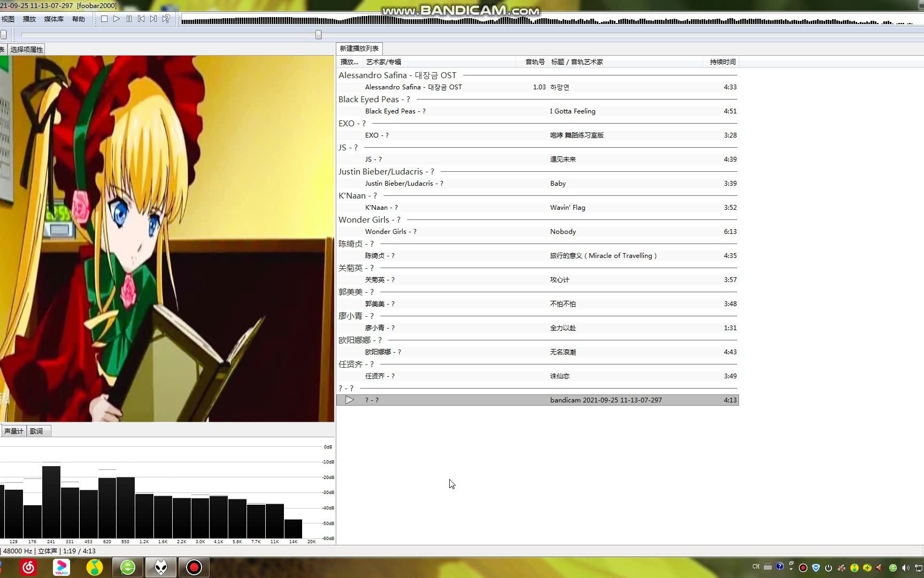Switch to the 选择项属性 tab
Viewport: 924px width, 578px height.
pos(27,49)
